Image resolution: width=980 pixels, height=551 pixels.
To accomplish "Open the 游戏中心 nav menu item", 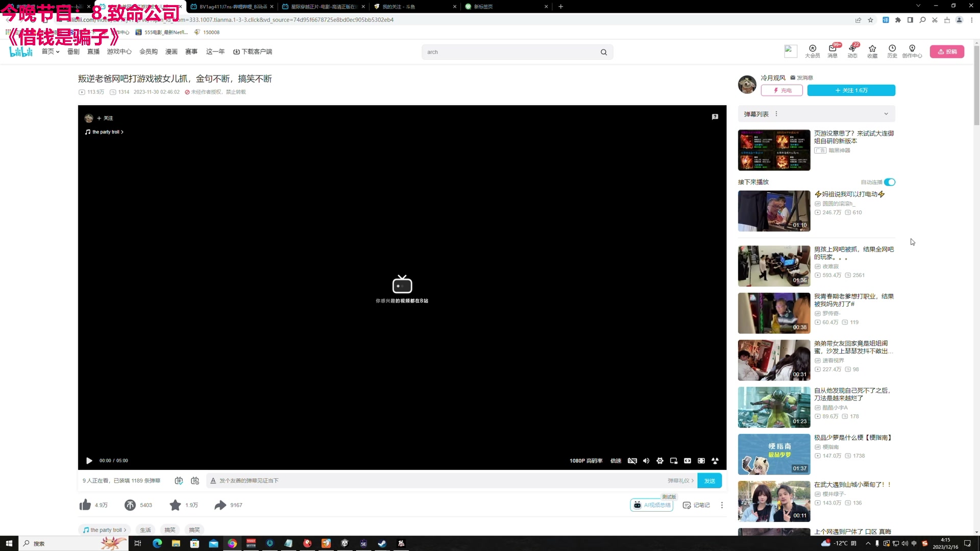I will (x=119, y=52).
